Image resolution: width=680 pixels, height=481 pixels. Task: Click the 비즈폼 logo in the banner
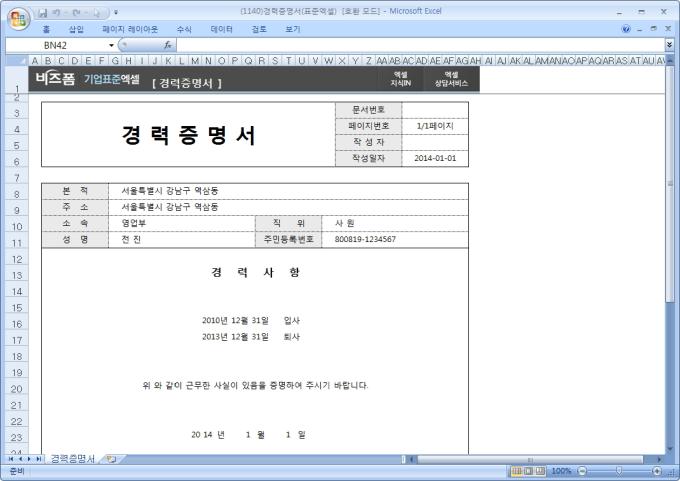pos(55,79)
